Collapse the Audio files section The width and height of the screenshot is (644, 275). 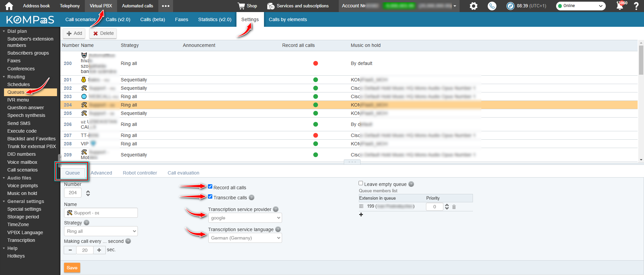[4, 178]
